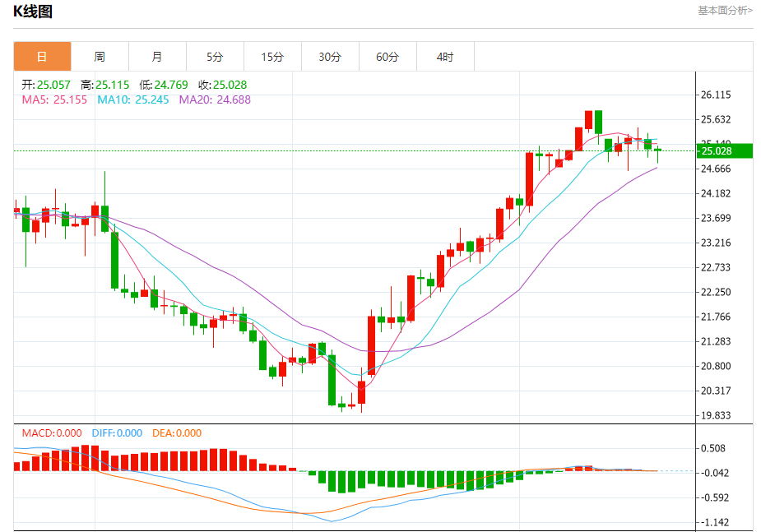Click the close price 收:25.028
The width and height of the screenshot is (761, 532).
[x=223, y=85]
